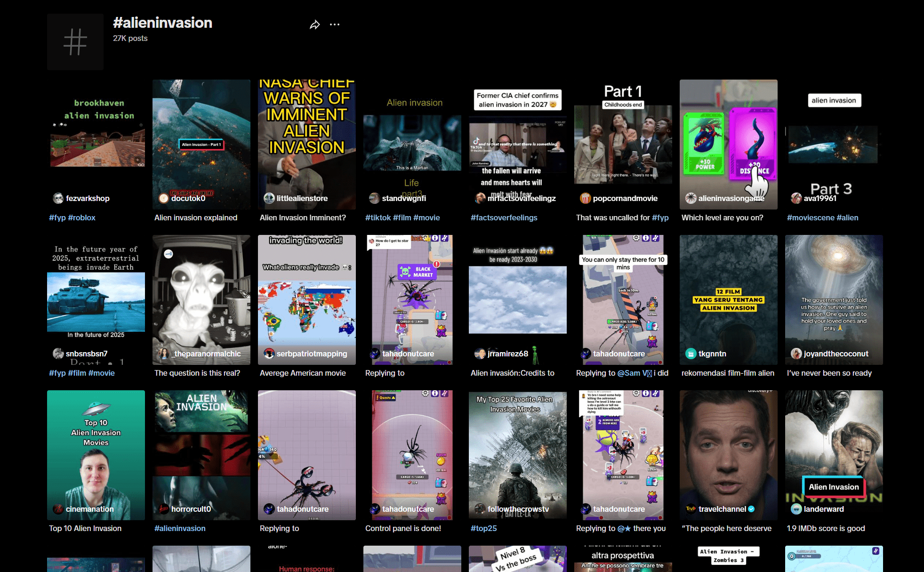Click #roblox hashtag link

[x=81, y=218]
